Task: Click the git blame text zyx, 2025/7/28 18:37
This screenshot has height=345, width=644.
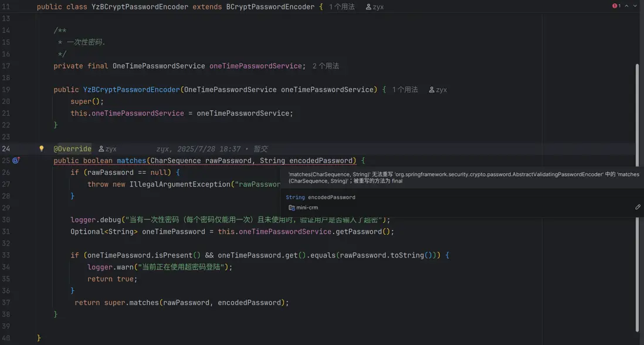Action: pyautogui.click(x=198, y=148)
